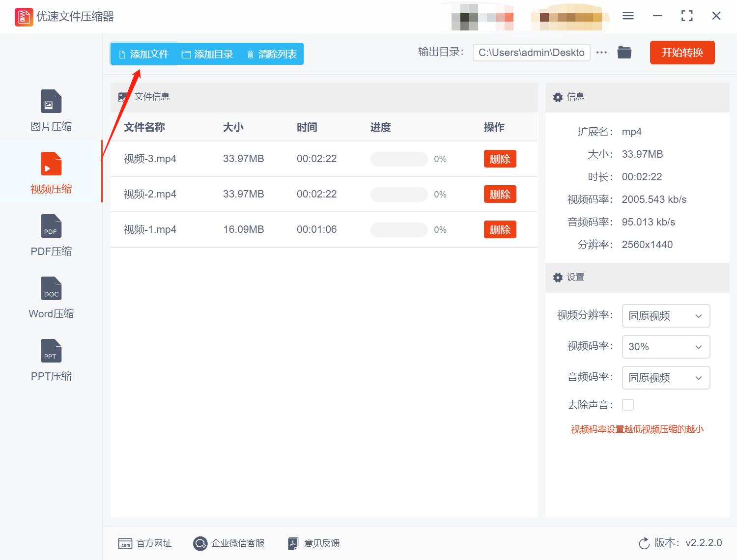Click the 企业微信客服 chat icon
Screen dimensions: 737x560
(200, 543)
